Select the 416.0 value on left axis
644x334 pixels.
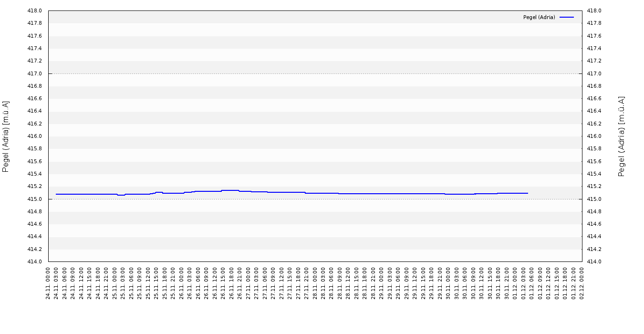pyautogui.click(x=35, y=136)
